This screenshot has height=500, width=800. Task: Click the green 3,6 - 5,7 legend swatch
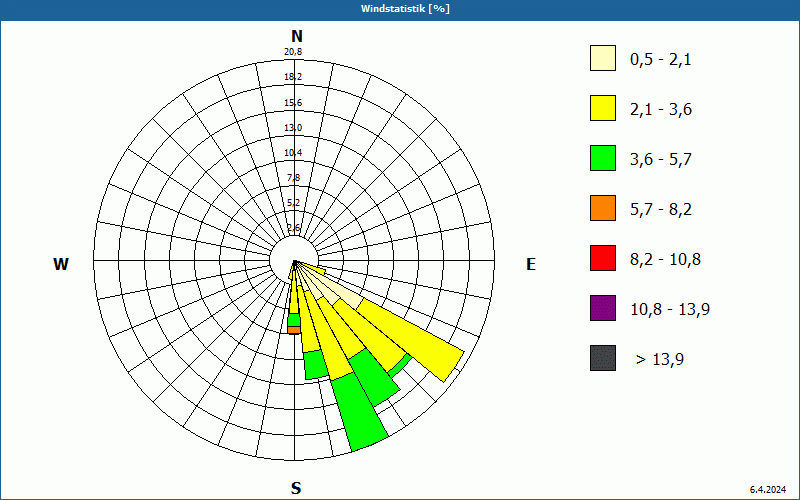pyautogui.click(x=603, y=158)
